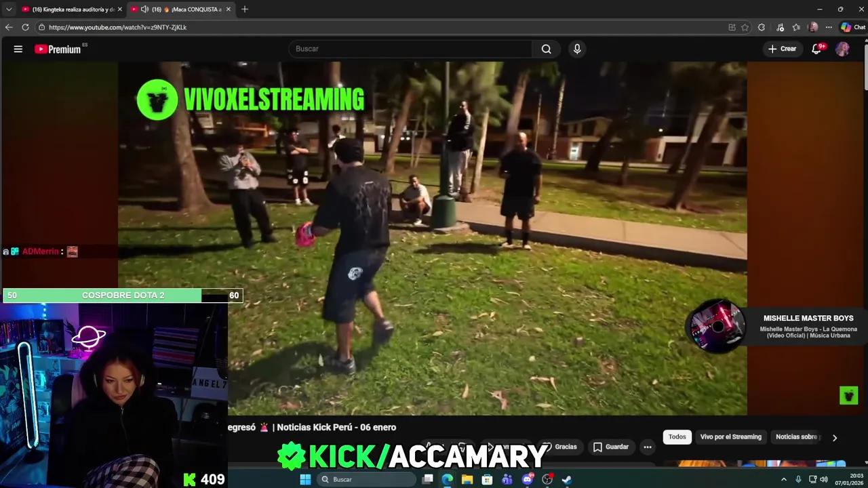Open the Edge browser profile picture
This screenshot has width=868, height=488.
coord(813,27)
